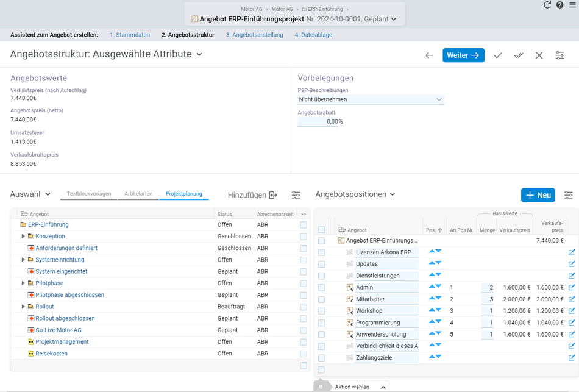Click the Weiter button
The height and width of the screenshot is (392, 579).
pyautogui.click(x=463, y=55)
